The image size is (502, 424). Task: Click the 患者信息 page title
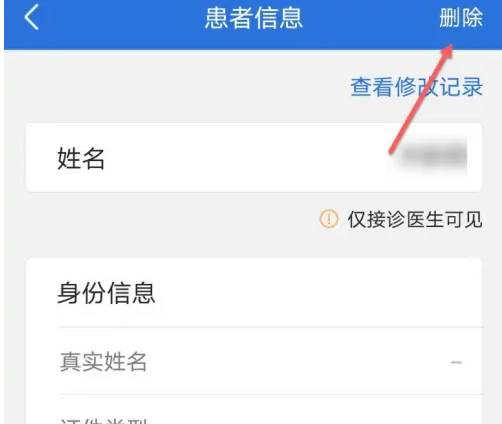click(254, 18)
